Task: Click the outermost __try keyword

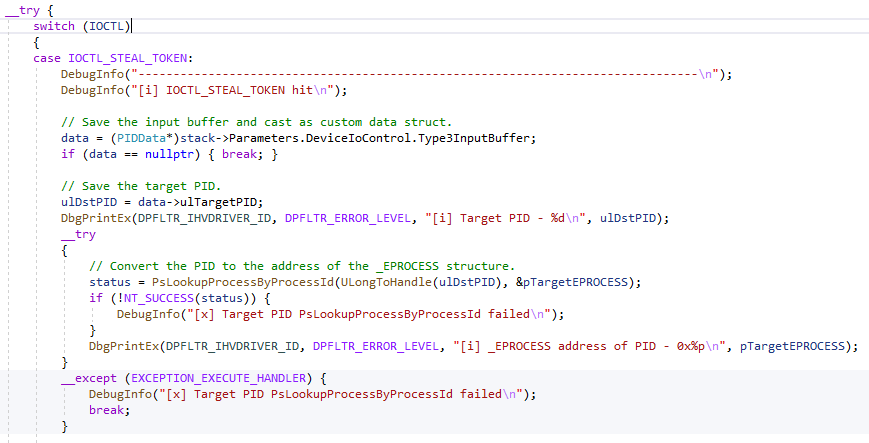Action: click(22, 10)
